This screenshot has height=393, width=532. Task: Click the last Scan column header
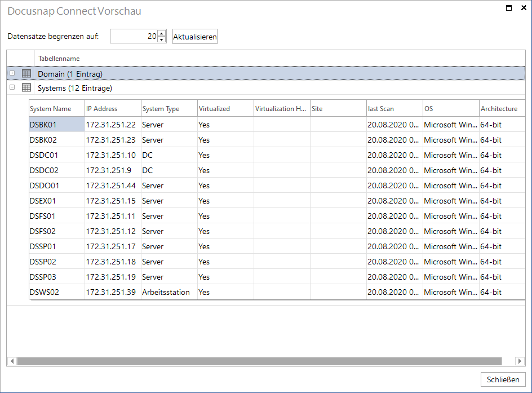394,109
